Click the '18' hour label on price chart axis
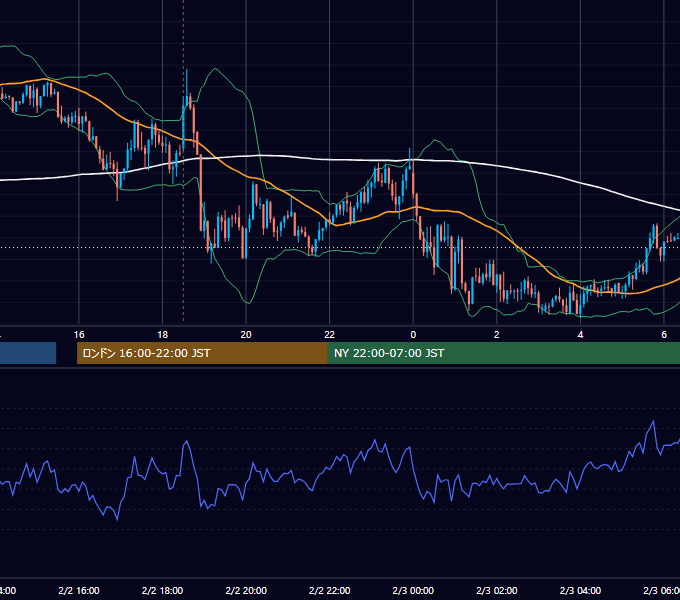 tap(163, 335)
